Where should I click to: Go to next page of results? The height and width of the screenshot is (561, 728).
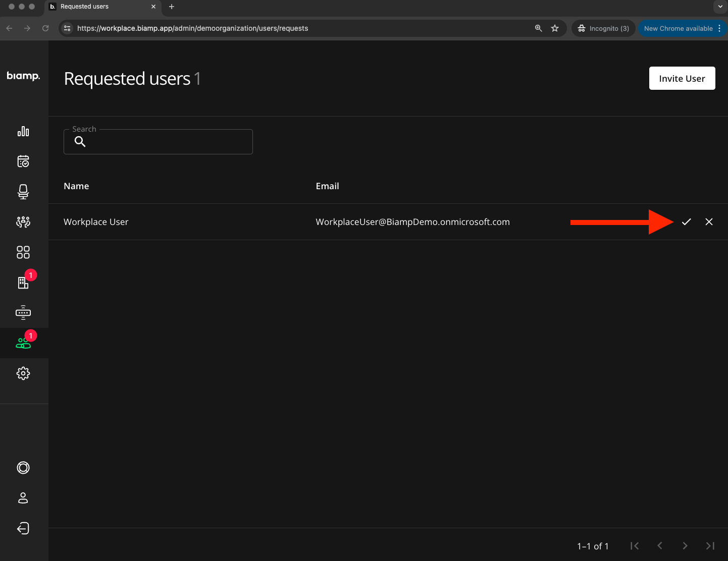click(685, 546)
